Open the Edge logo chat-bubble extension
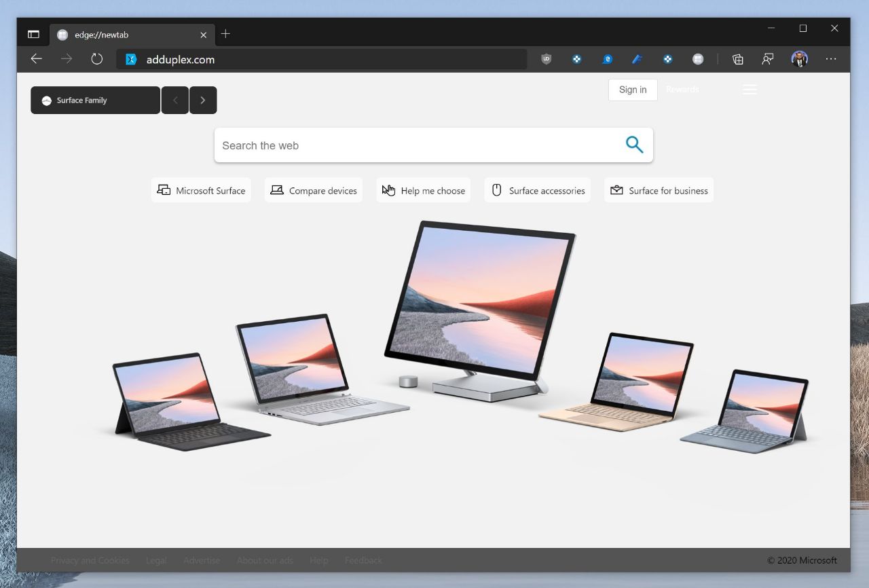 tap(608, 59)
